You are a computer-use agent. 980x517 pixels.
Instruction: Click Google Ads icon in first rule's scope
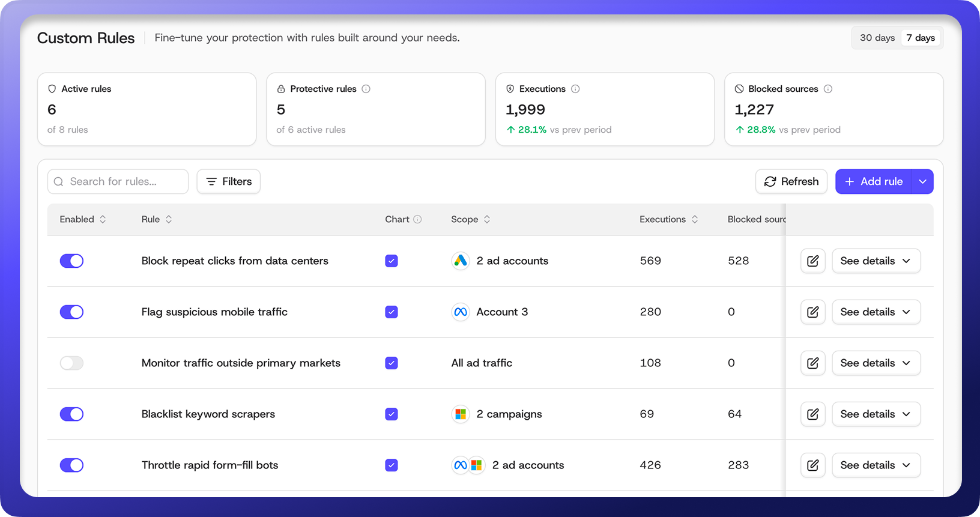[x=461, y=261]
